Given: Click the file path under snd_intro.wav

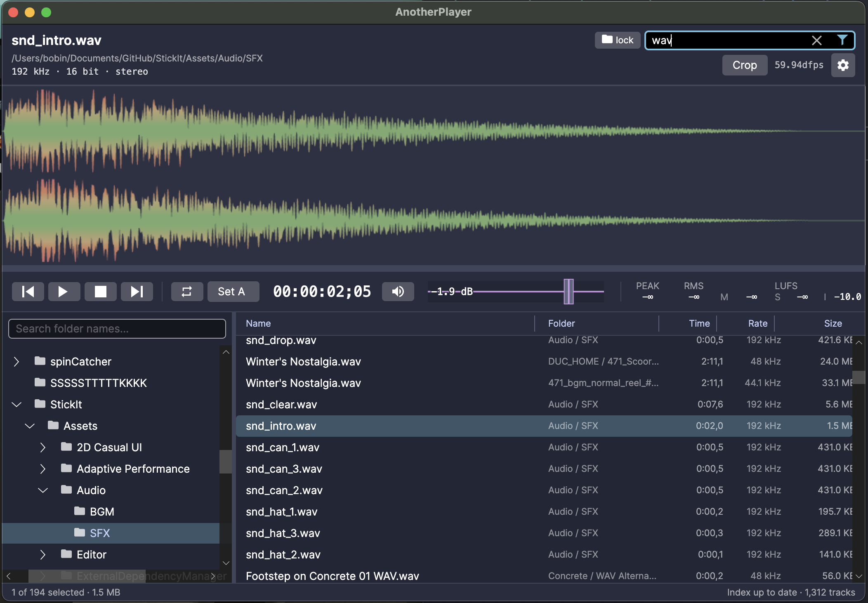Looking at the screenshot, I should [x=137, y=58].
